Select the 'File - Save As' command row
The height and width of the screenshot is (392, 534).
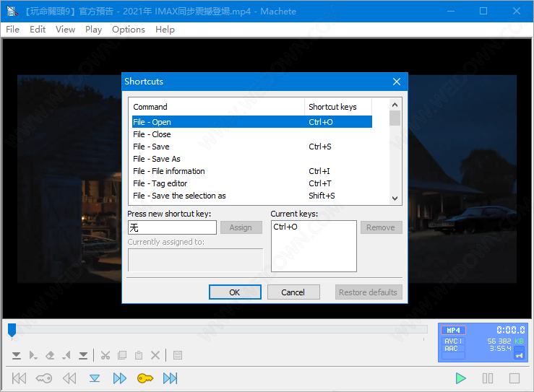click(x=252, y=159)
